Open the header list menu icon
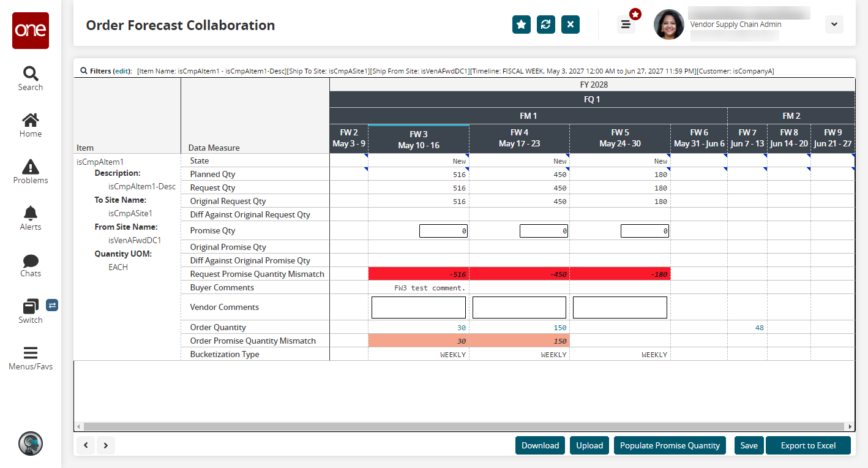The image size is (868, 468). tap(626, 25)
